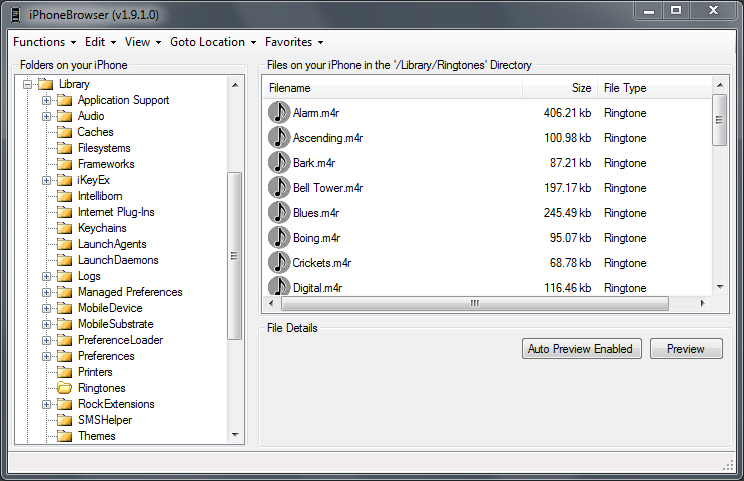744x481 pixels.
Task: Click the music note icon for Bell Tower.m4r
Action: [279, 187]
